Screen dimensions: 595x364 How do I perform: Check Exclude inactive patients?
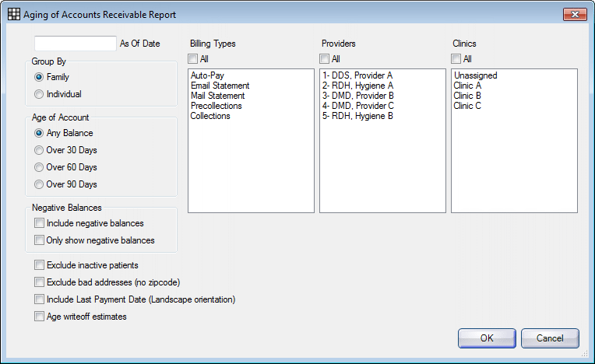click(39, 265)
